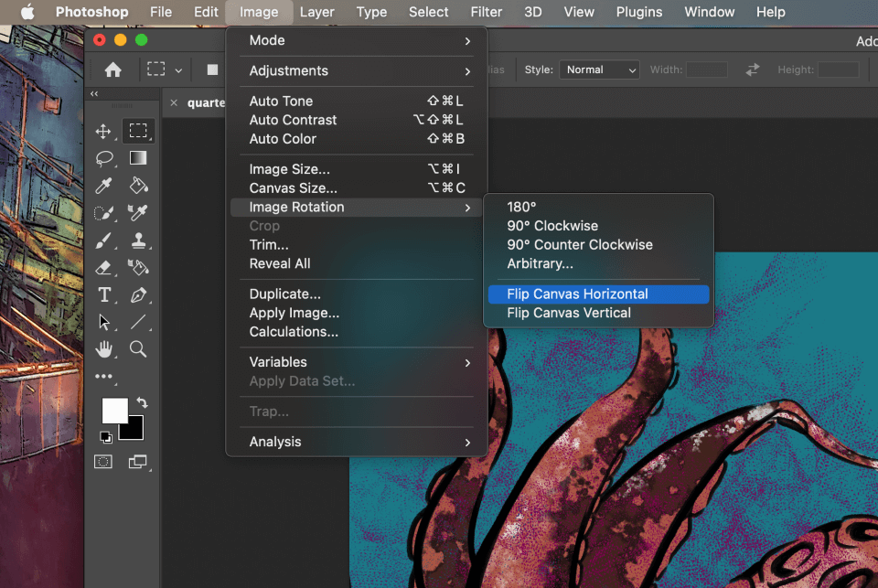Click the Home icon in options bar
This screenshot has height=588, width=878.
click(113, 69)
